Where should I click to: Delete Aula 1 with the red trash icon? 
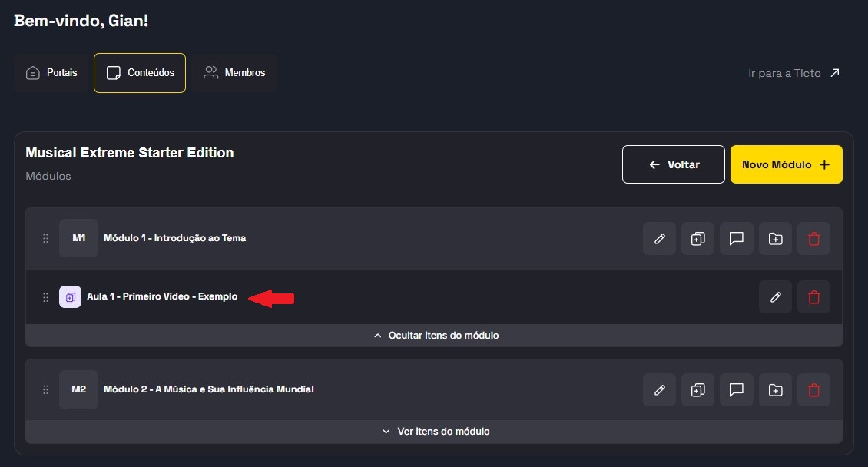click(x=813, y=296)
